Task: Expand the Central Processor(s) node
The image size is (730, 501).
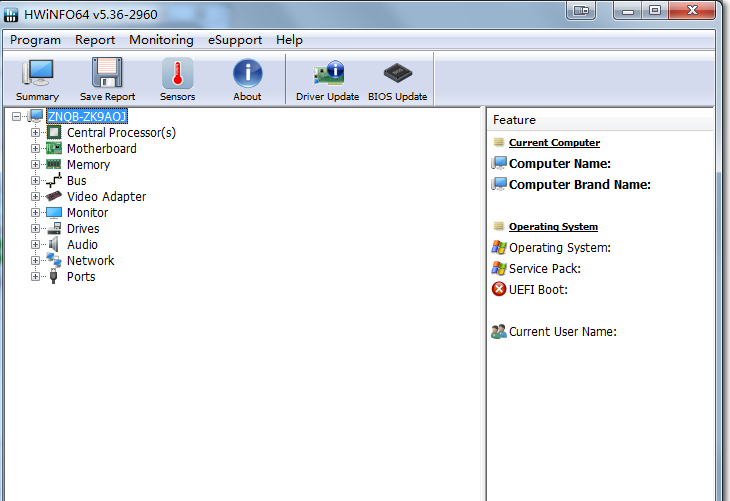Action: click(35, 133)
